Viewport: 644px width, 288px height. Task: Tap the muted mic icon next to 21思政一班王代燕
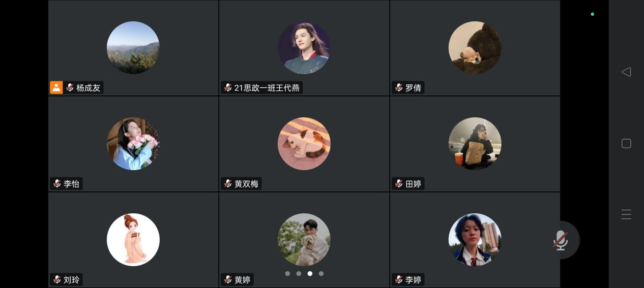[228, 87]
